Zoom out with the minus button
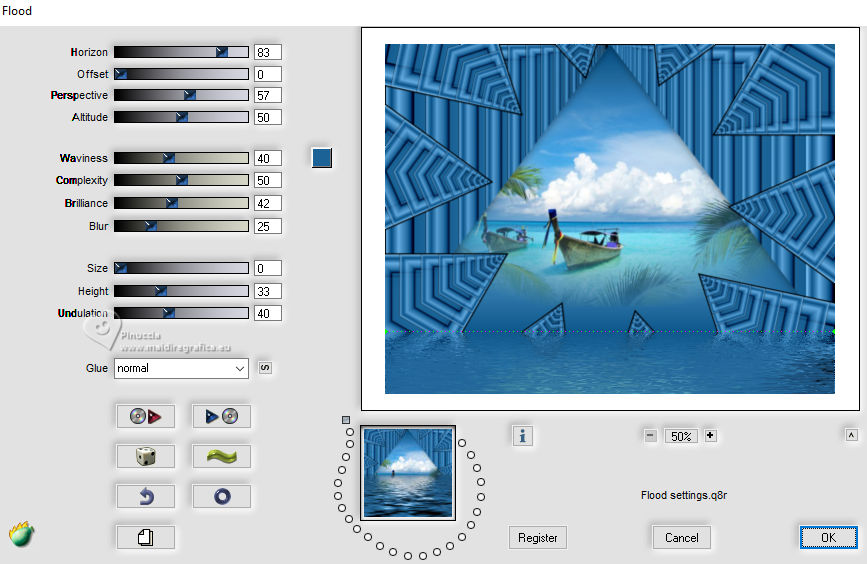The height and width of the screenshot is (564, 867). (650, 436)
